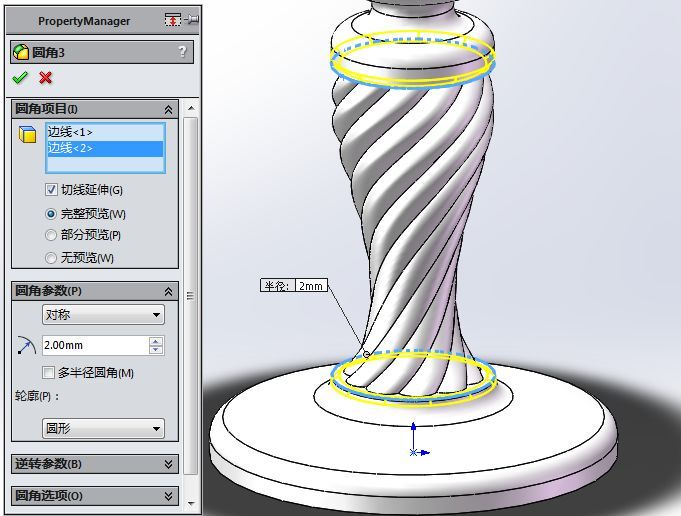Screen dimensions: 681x516
Task: Choose 完整预览(W) radio option
Action: click(x=51, y=214)
